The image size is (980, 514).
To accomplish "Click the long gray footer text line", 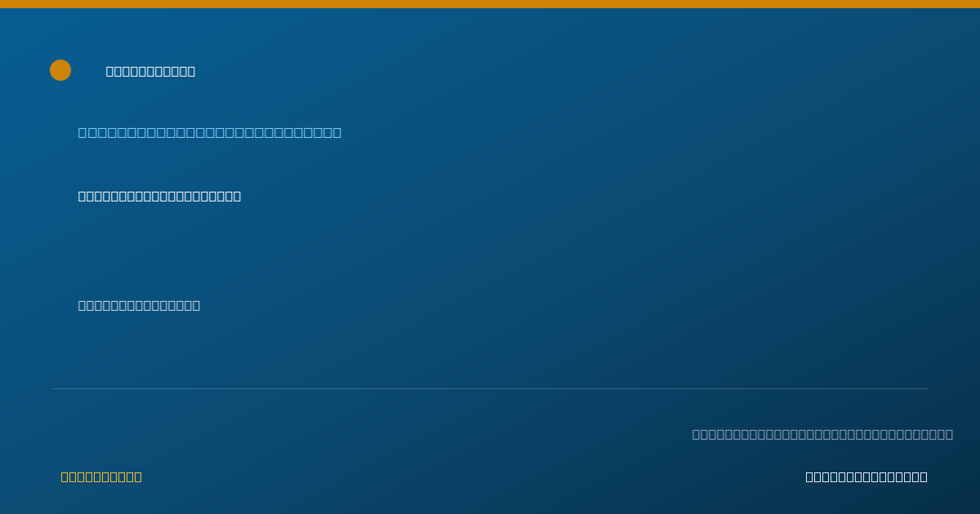I will click(822, 434).
